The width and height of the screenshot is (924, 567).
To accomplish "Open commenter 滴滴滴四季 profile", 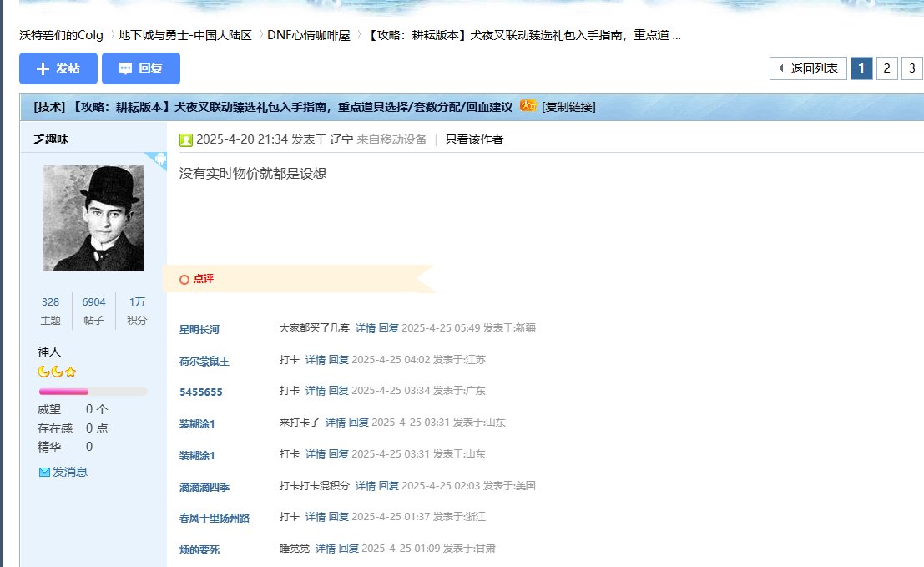I will coord(204,488).
